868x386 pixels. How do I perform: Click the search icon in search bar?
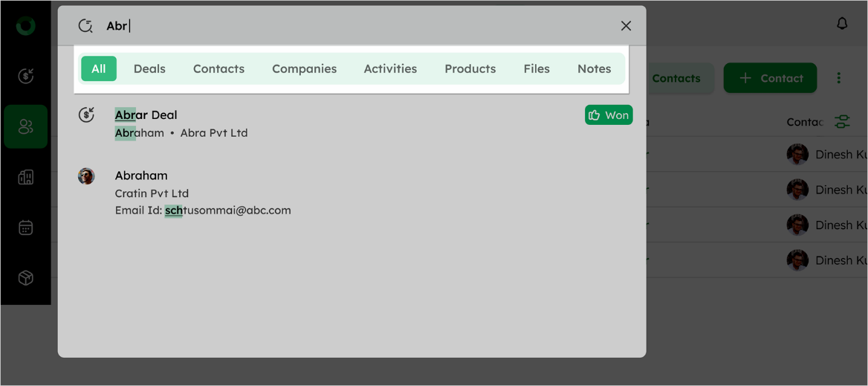tap(85, 26)
